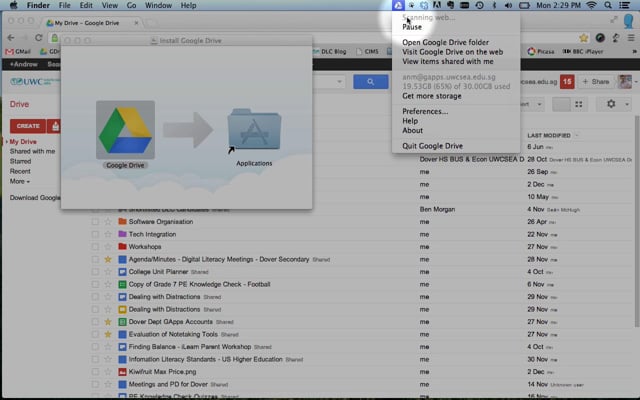This screenshot has width=640, height=400.
Task: Click the battery status icon
Action: [524, 5]
